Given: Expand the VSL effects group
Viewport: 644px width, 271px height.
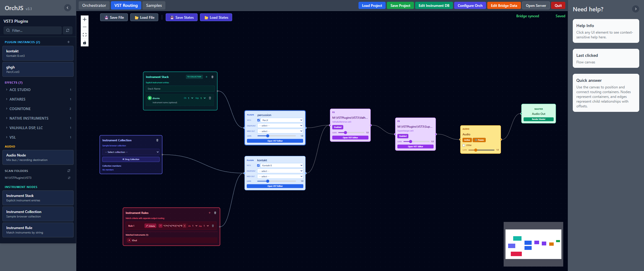Looking at the screenshot, I should pyautogui.click(x=38, y=137).
